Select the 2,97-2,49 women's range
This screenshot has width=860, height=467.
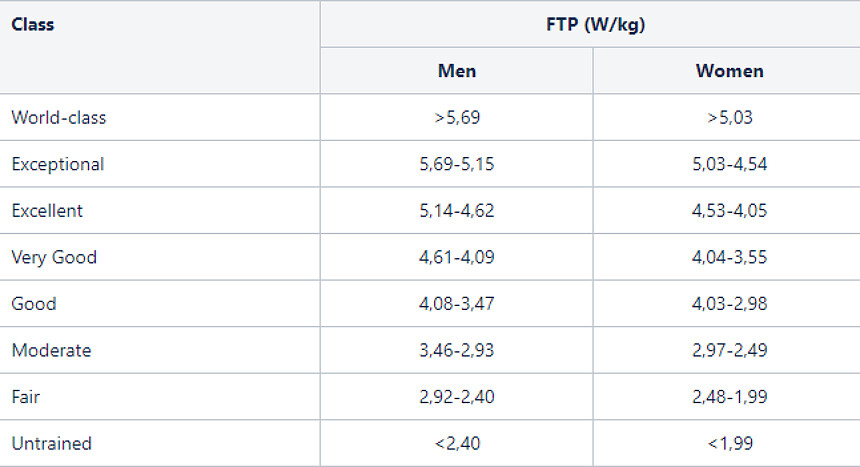[729, 351]
